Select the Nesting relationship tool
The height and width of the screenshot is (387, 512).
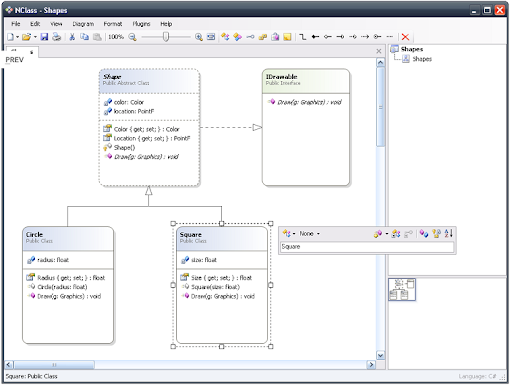(x=377, y=37)
